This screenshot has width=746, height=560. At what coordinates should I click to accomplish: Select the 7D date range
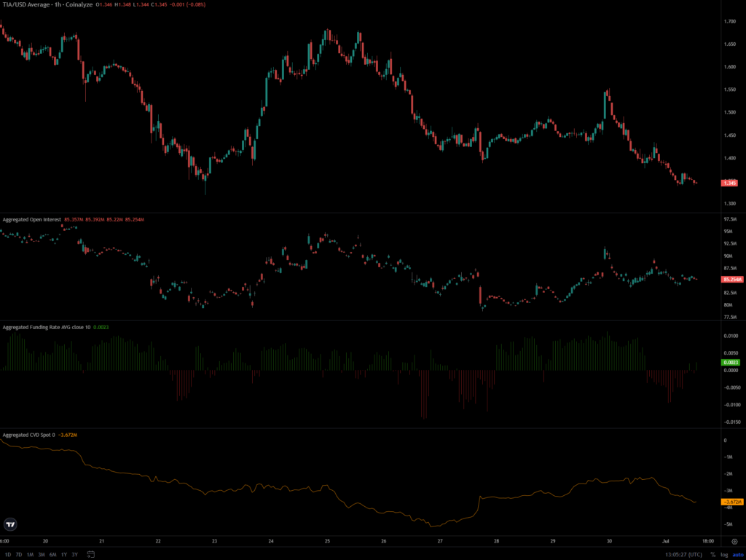tap(18, 554)
